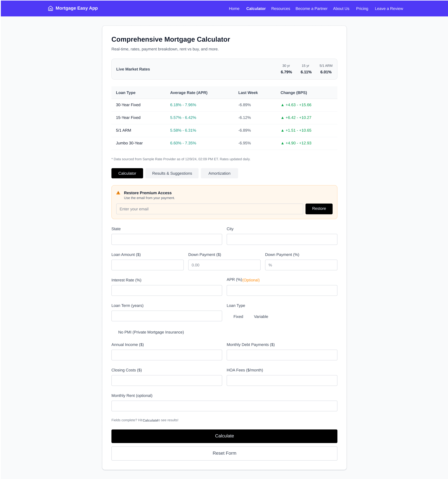This screenshot has width=448, height=479.
Task: Go to the Resources section
Action: [x=280, y=8]
